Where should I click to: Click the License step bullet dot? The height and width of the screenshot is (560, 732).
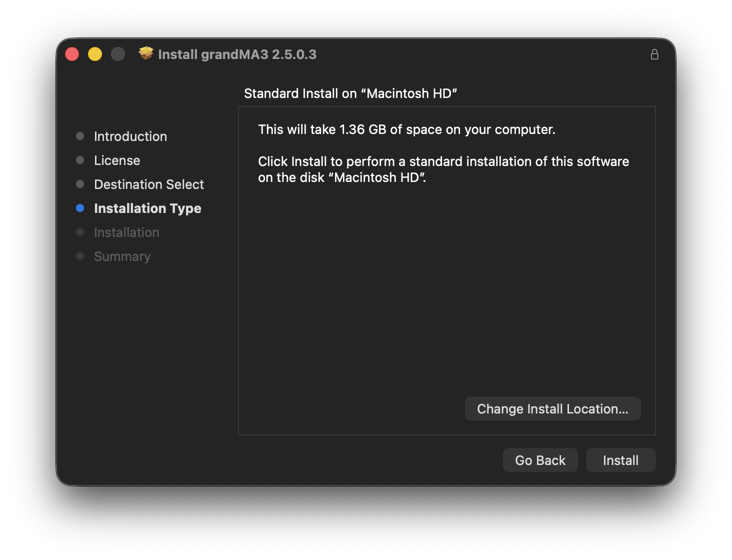(x=80, y=160)
